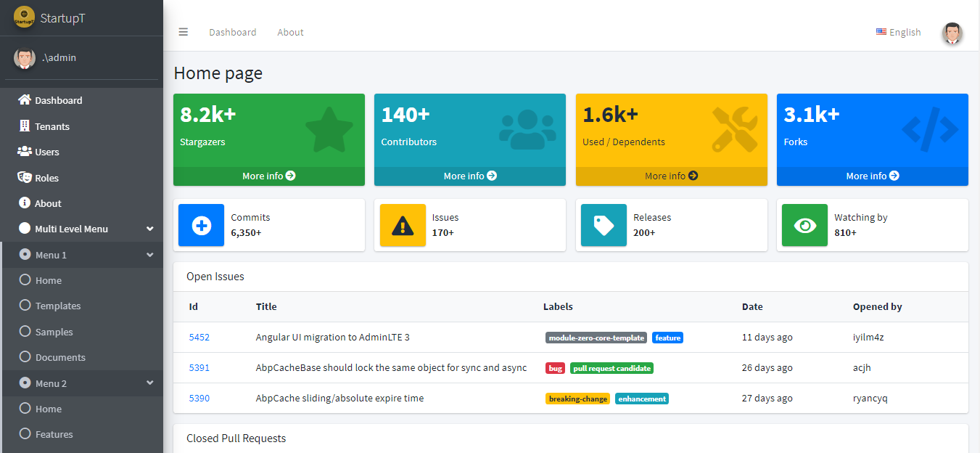Click the Dashboard home icon in sidebar
The width and height of the screenshot is (980, 453).
point(25,100)
